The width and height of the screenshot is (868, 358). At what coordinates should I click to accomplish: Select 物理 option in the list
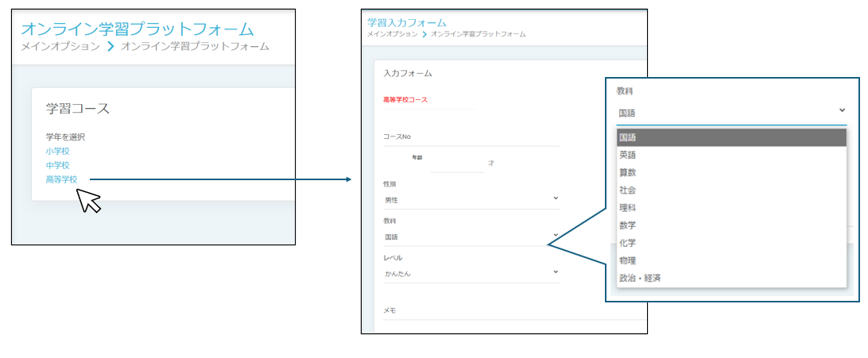(x=732, y=261)
